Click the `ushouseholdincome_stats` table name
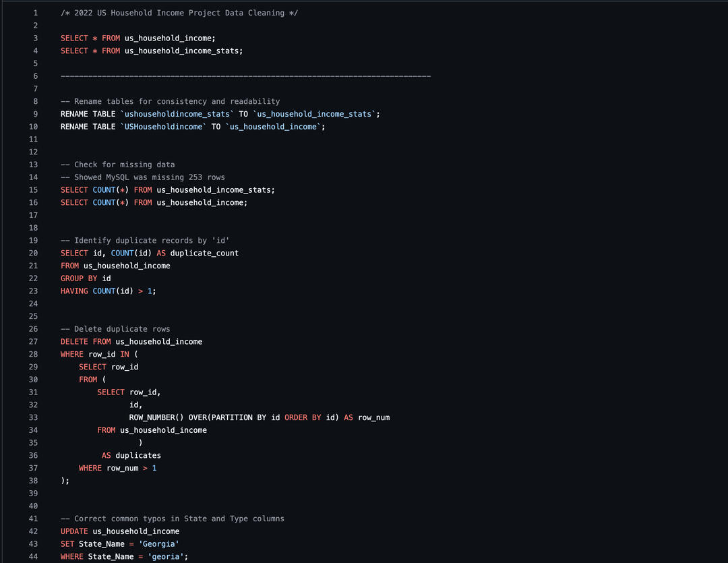The width and height of the screenshot is (728, 563). tap(177, 114)
